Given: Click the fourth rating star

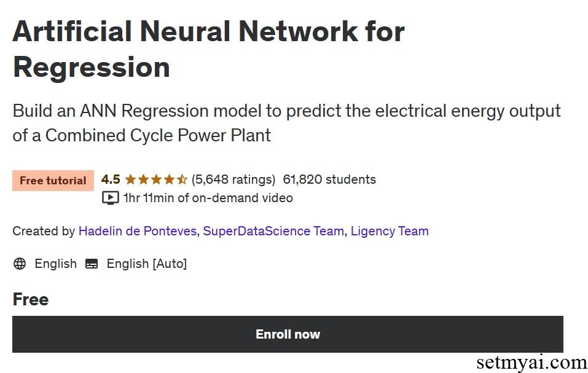Looking at the screenshot, I should 169,179.
